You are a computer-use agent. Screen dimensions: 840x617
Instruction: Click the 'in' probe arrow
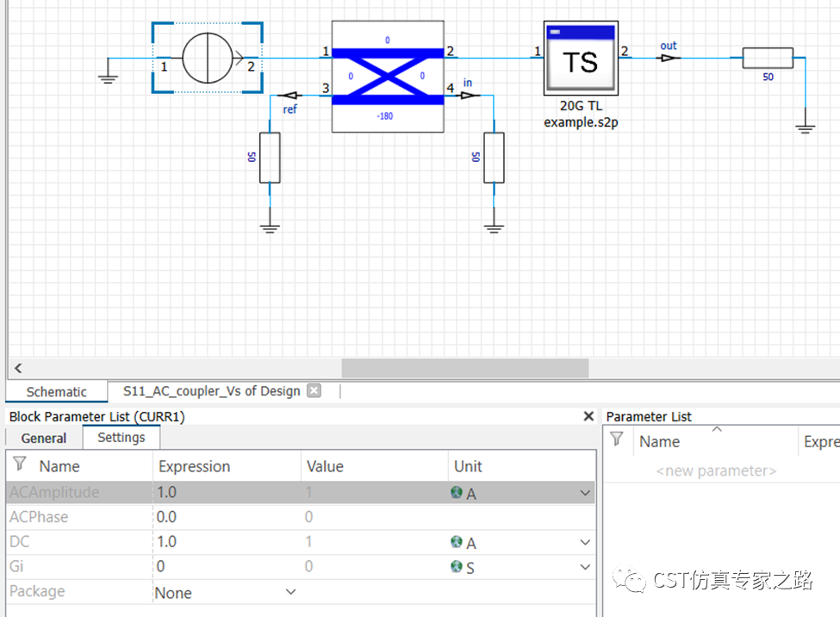coord(469,96)
